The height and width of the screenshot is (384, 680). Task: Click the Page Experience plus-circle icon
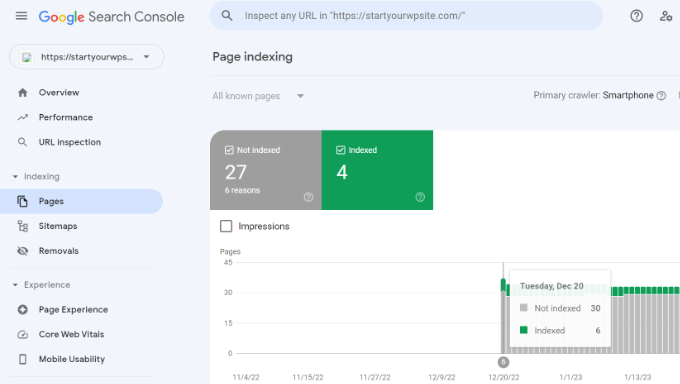(23, 309)
